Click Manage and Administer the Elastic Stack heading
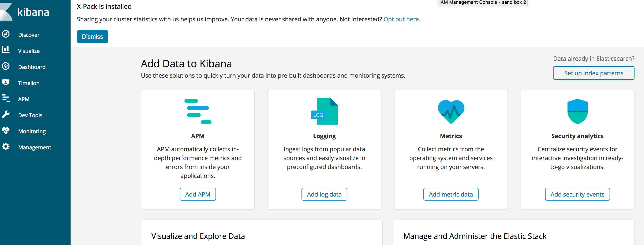The image size is (644, 245). pos(475,236)
